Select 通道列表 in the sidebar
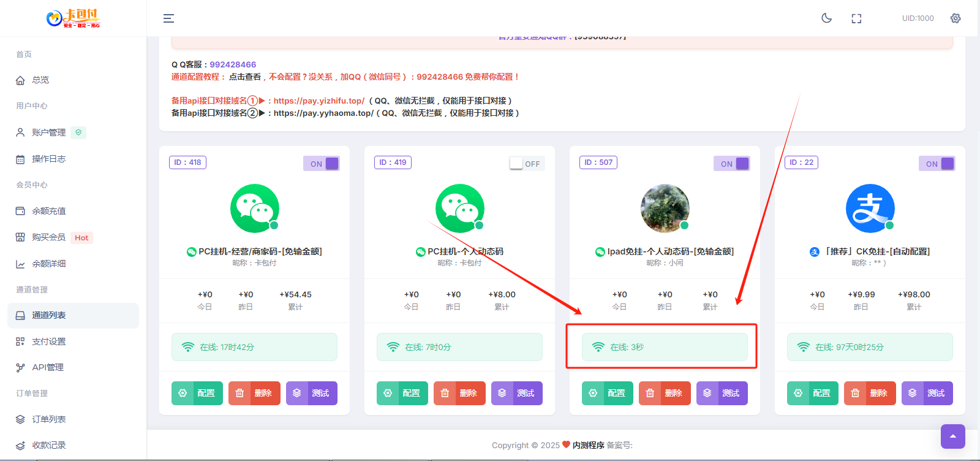Viewport: 980px width, 461px height. pyautogui.click(x=73, y=315)
